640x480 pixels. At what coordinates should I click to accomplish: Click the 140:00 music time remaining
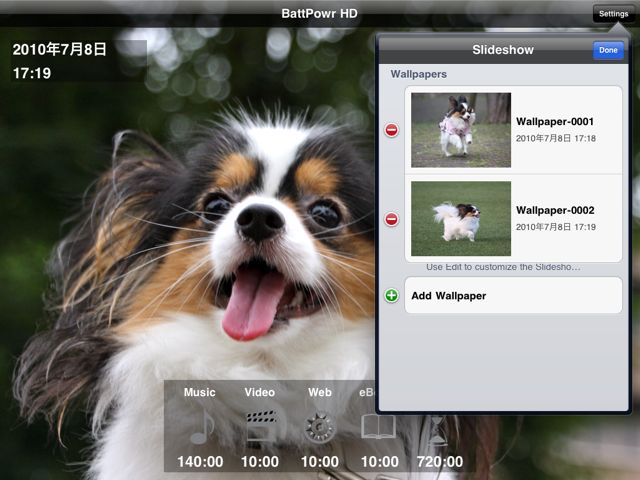200,462
